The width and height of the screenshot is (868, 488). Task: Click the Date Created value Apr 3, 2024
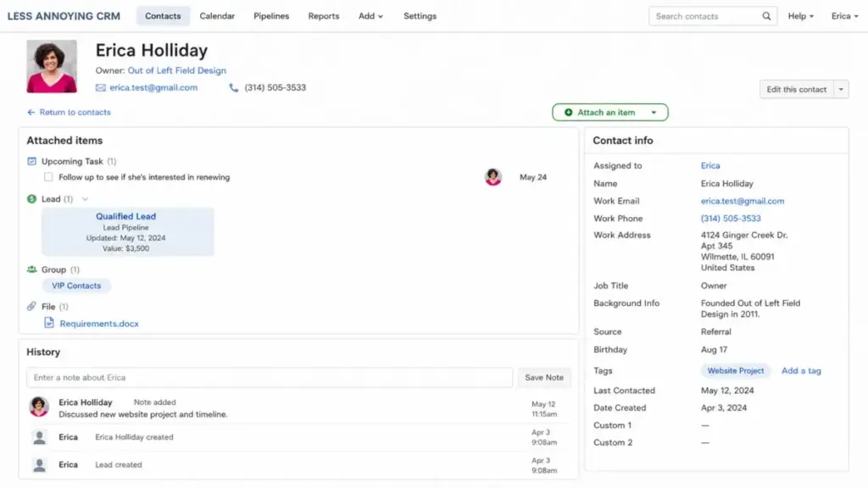coord(724,408)
